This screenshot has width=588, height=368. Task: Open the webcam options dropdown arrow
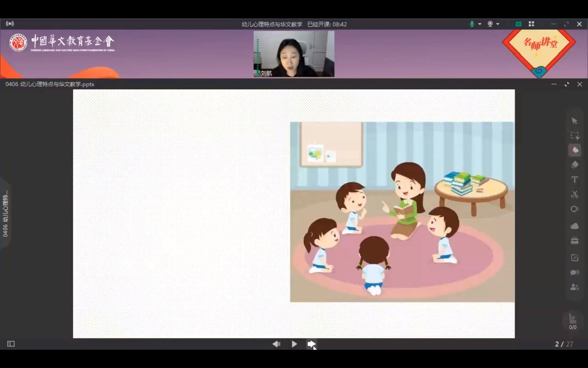[498, 24]
